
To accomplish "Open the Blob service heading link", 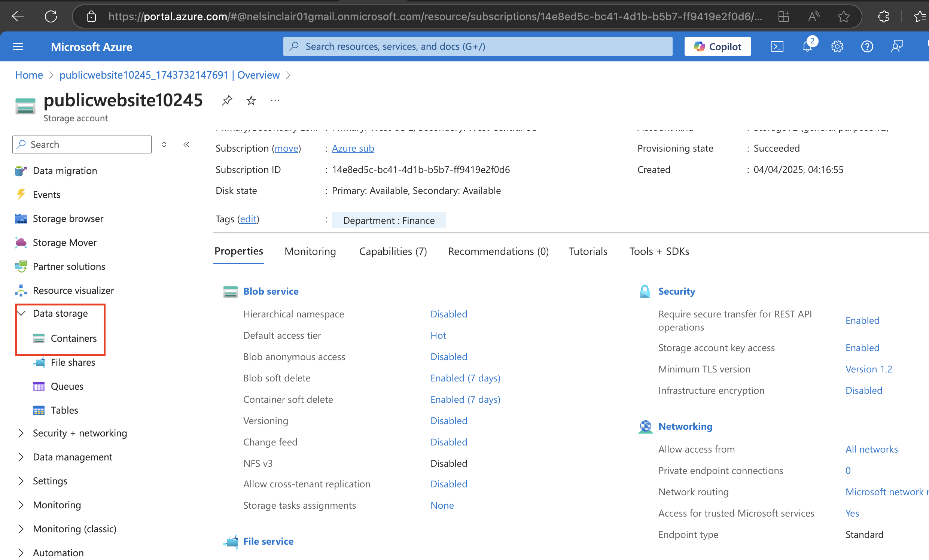I will [271, 291].
